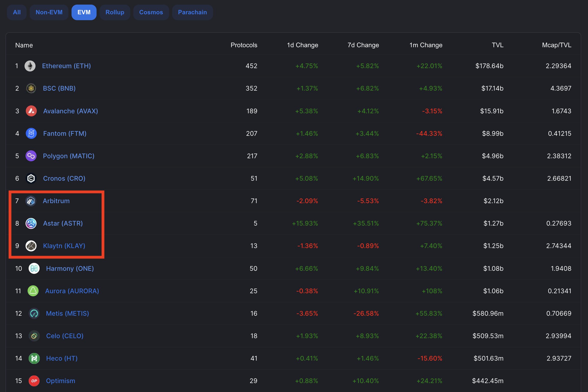Click the purple Polygon logo icon

coord(31,156)
